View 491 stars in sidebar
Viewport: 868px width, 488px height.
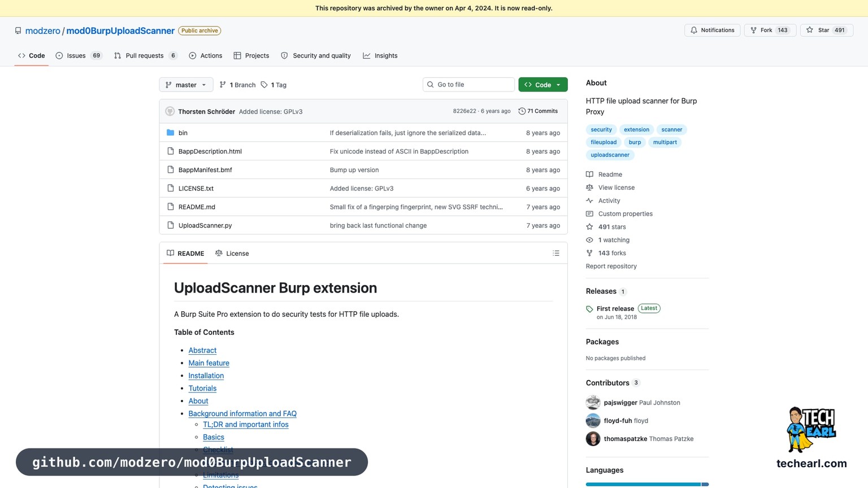[606, 227]
